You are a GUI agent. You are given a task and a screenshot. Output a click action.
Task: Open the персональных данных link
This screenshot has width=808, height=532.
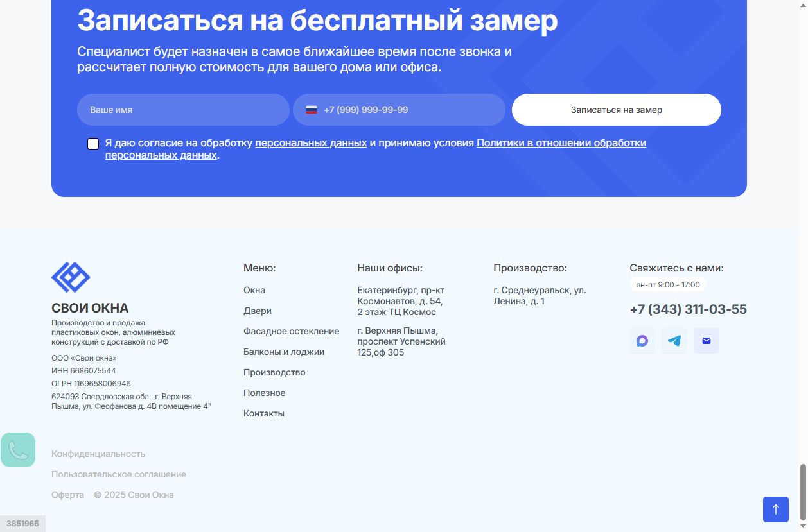click(311, 143)
